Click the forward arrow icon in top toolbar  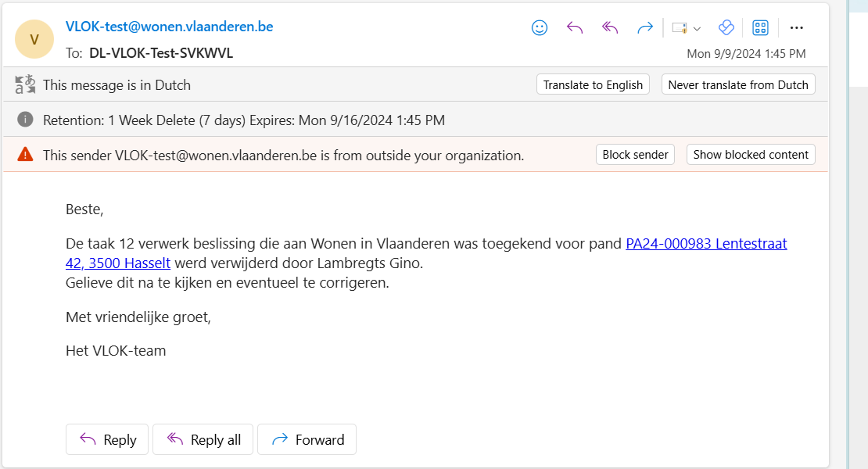click(x=645, y=28)
